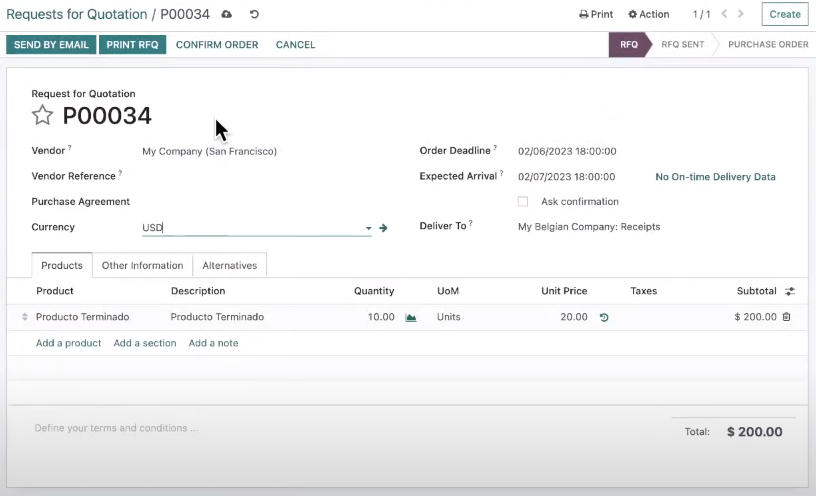Open the Print menu
The image size is (816, 496).
(596, 15)
